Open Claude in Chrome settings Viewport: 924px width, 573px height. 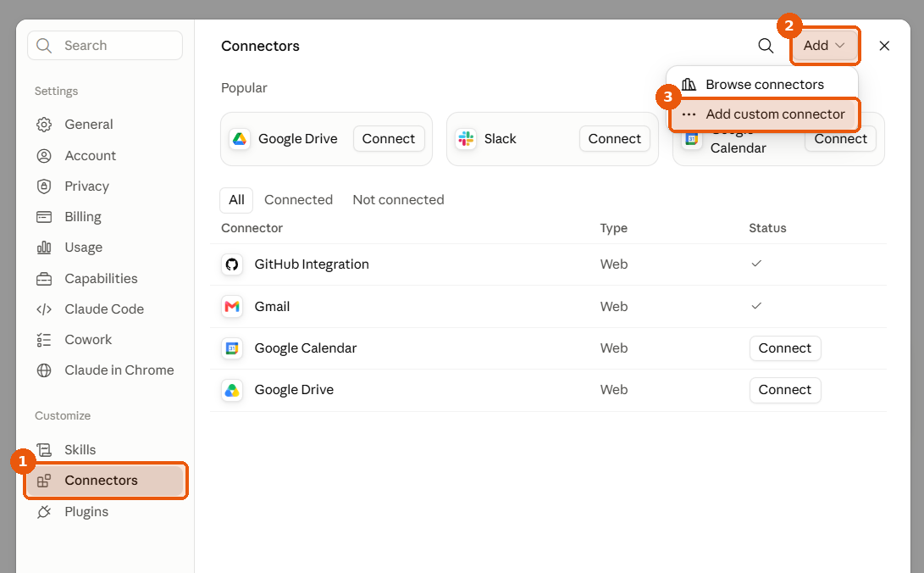click(105, 370)
